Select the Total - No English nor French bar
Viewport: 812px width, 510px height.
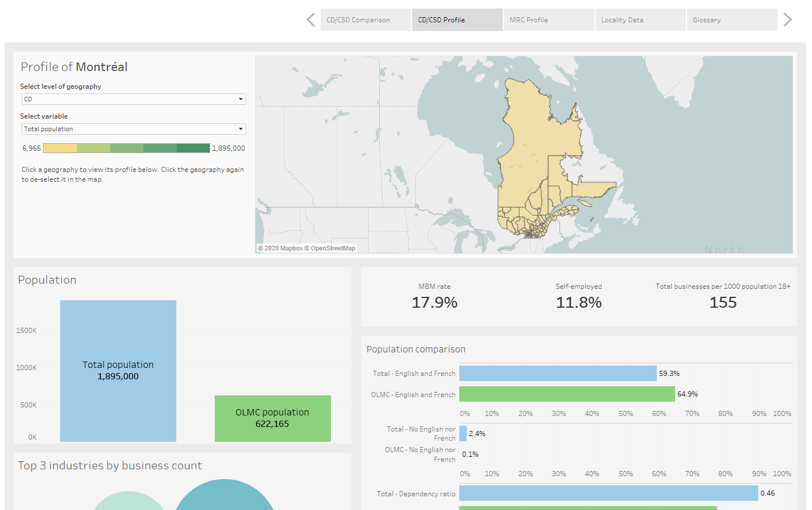463,434
